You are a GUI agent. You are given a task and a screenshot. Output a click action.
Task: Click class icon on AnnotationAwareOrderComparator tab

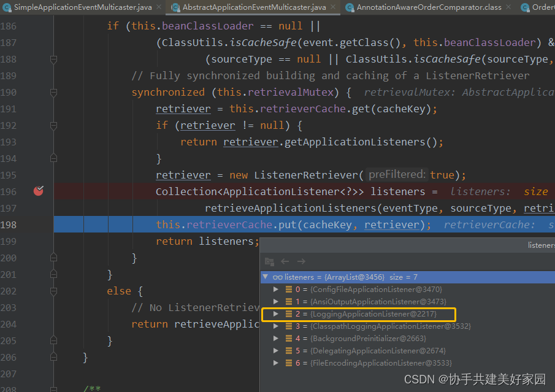(x=350, y=7)
